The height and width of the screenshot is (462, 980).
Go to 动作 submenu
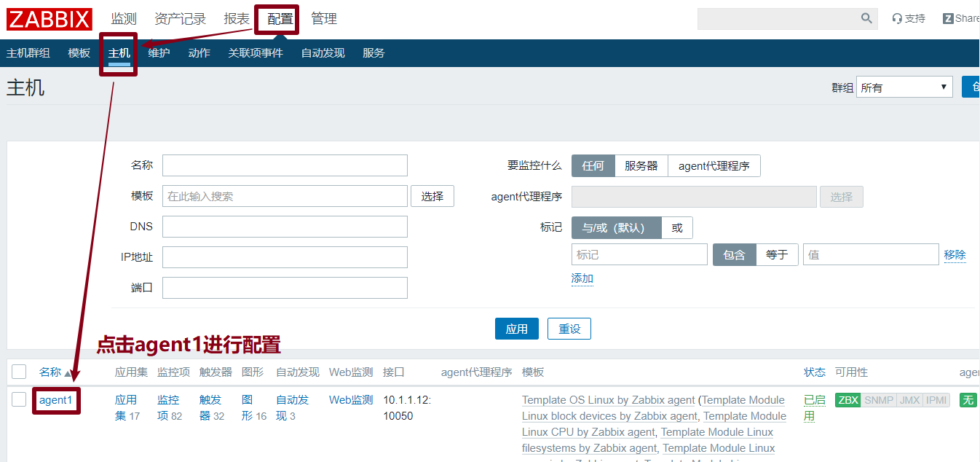point(199,53)
